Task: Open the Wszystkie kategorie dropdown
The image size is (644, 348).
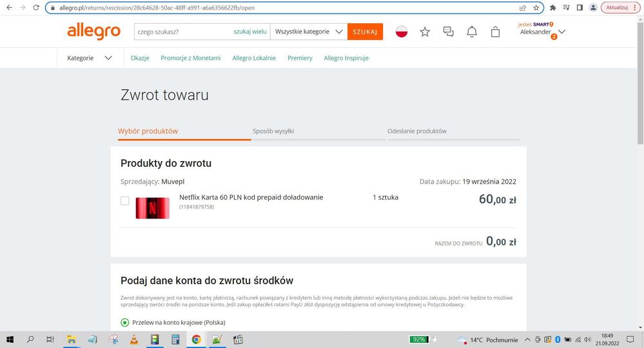Action: coord(309,32)
